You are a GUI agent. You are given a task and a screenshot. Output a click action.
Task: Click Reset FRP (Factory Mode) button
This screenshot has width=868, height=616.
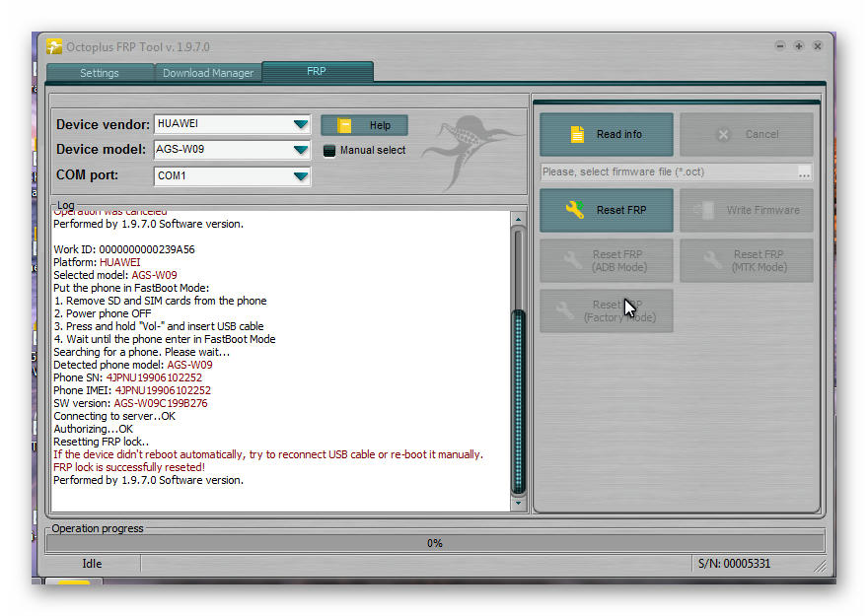pyautogui.click(x=607, y=310)
